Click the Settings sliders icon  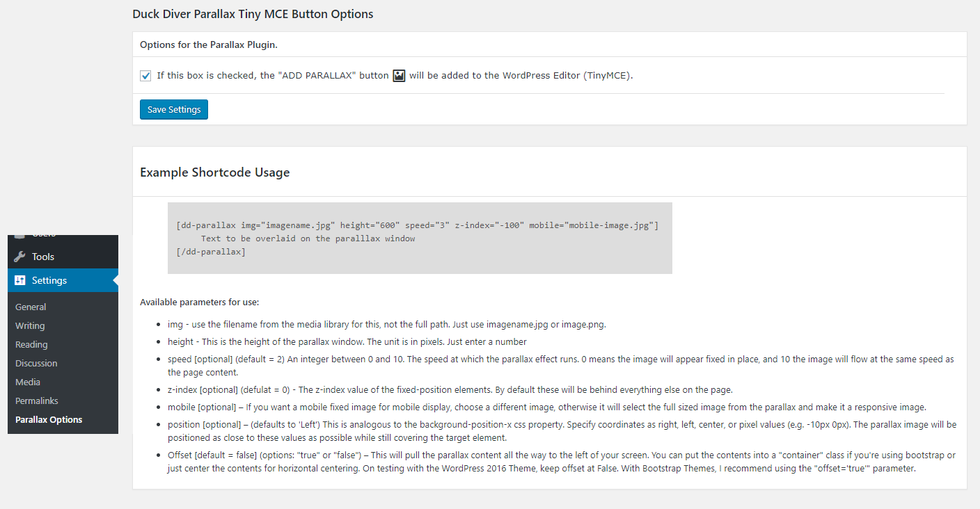(x=20, y=280)
